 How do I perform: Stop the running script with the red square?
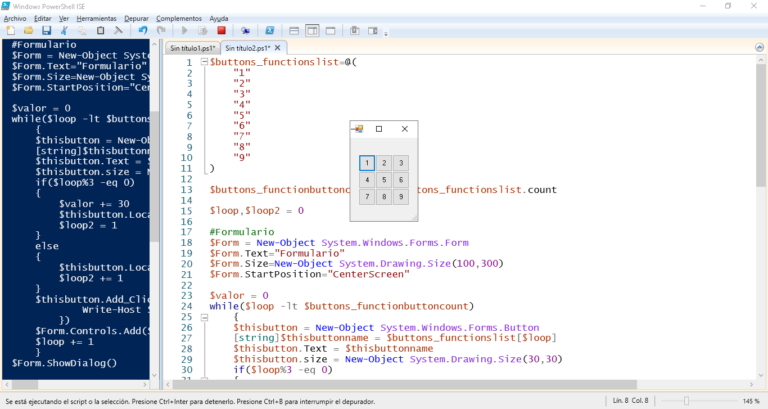pyautogui.click(x=221, y=30)
